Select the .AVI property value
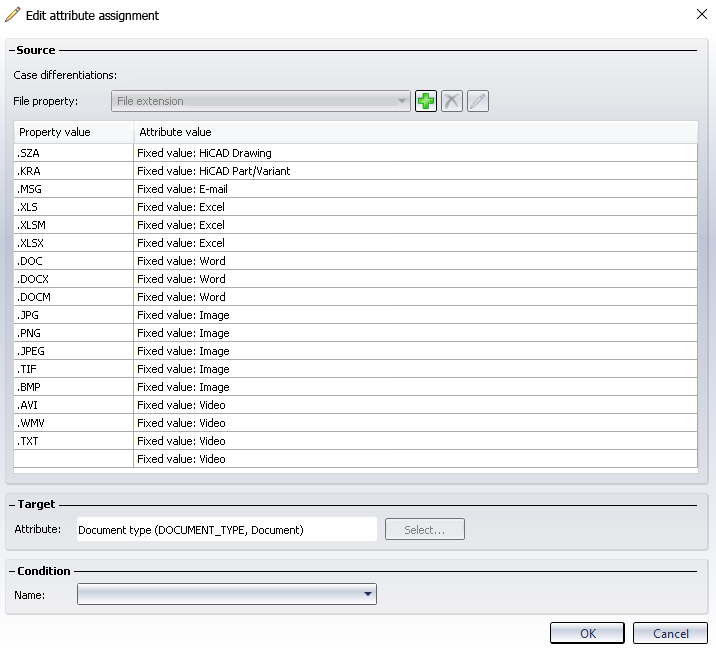This screenshot has height=651, width=716. (x=74, y=405)
